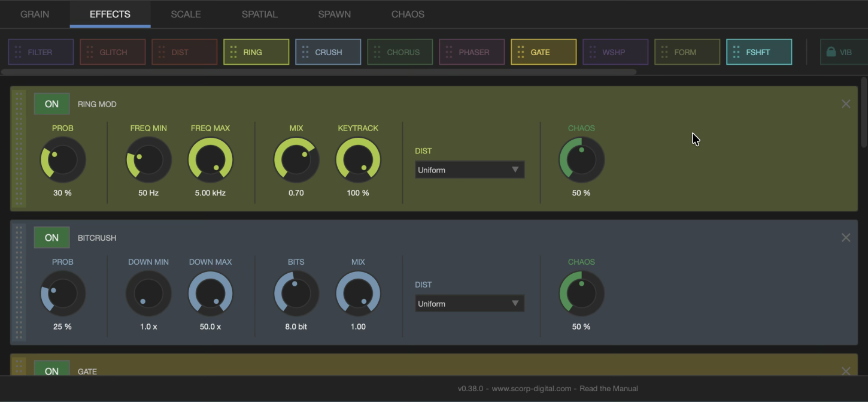Open the SPAWN tab
868x402 pixels.
tap(335, 14)
